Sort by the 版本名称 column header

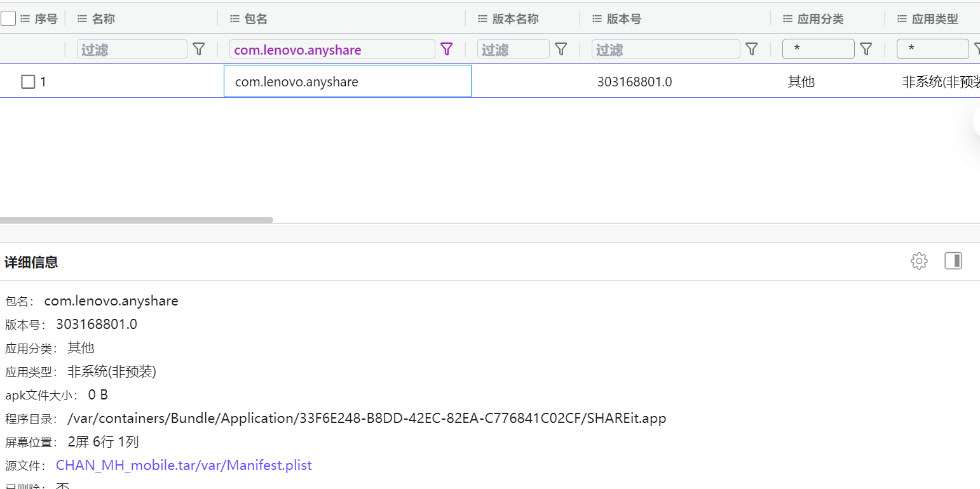tap(515, 19)
